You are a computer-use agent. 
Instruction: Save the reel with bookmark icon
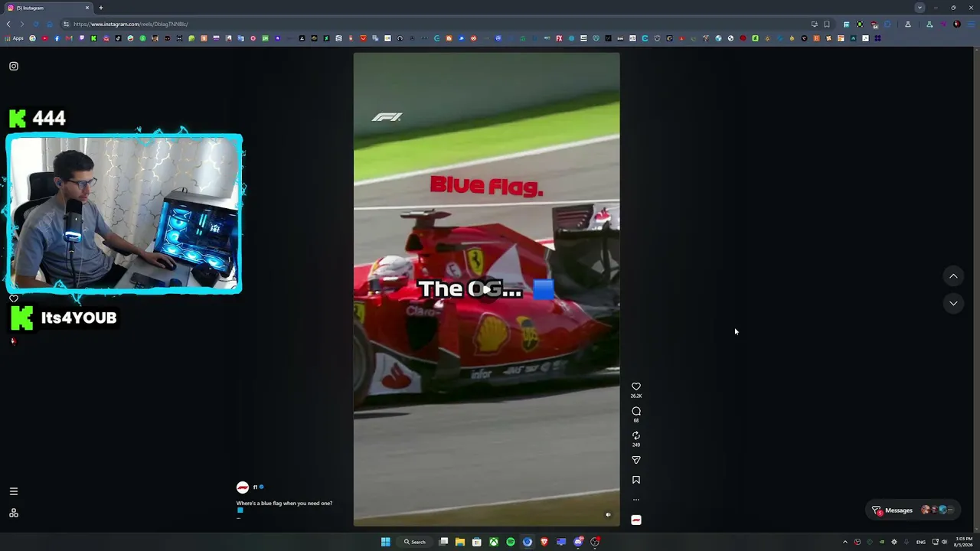tap(635, 480)
